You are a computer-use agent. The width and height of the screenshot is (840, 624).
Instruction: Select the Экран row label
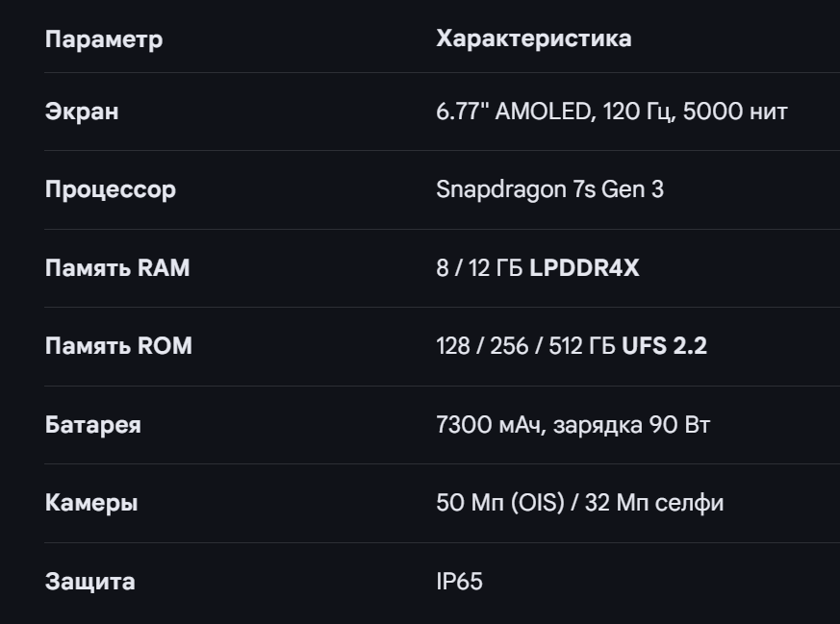click(82, 112)
